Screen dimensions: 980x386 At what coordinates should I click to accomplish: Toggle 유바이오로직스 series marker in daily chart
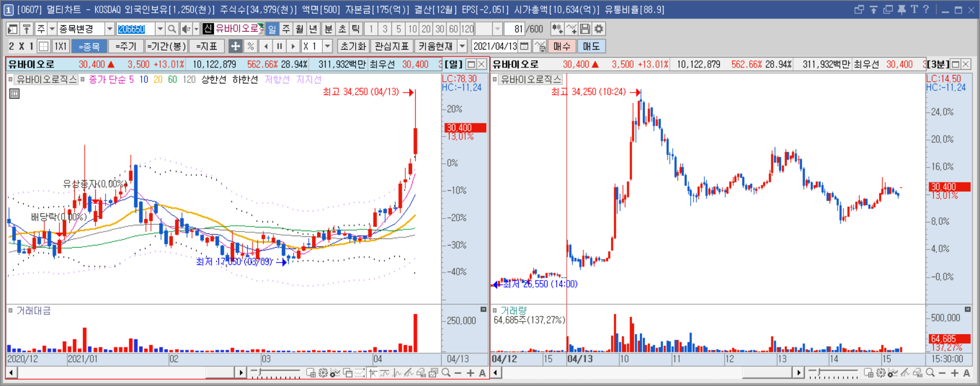(x=10, y=80)
